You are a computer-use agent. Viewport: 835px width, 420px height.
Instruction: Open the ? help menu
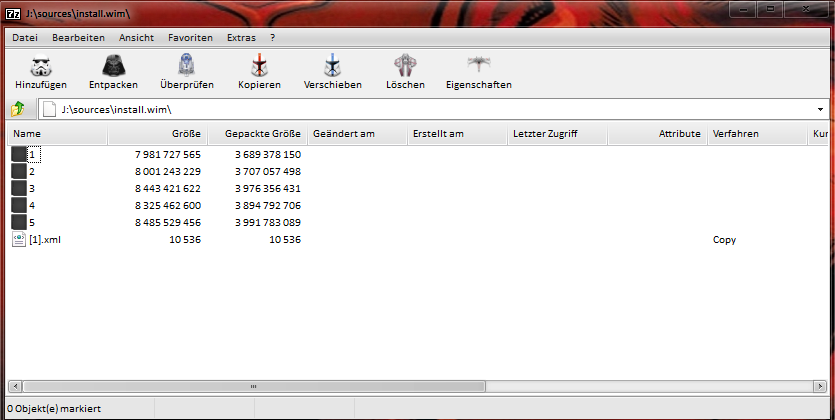(273, 38)
